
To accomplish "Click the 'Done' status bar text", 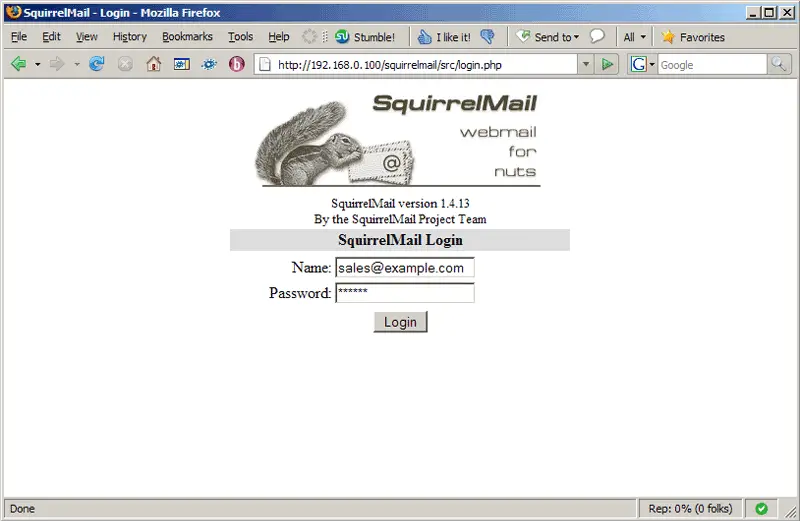I will 22,509.
